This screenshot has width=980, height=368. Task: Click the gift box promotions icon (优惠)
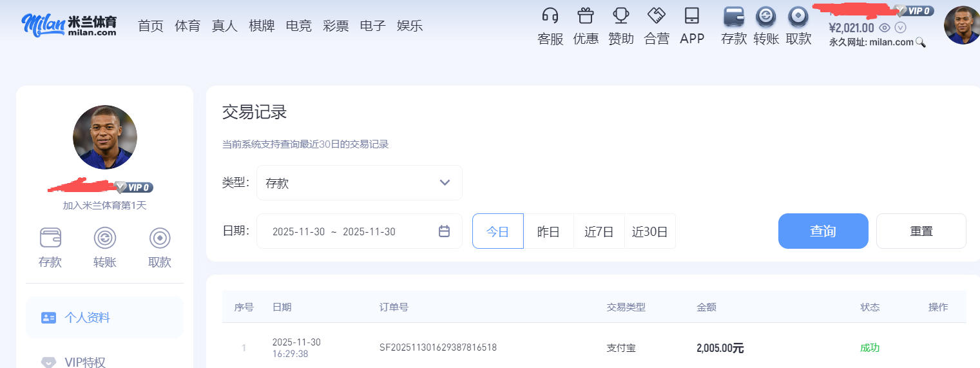coord(585,16)
